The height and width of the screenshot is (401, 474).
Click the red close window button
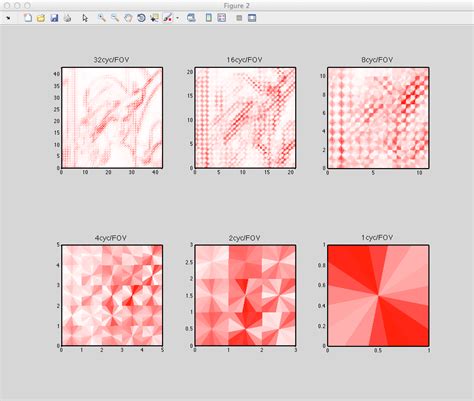[x=8, y=6]
